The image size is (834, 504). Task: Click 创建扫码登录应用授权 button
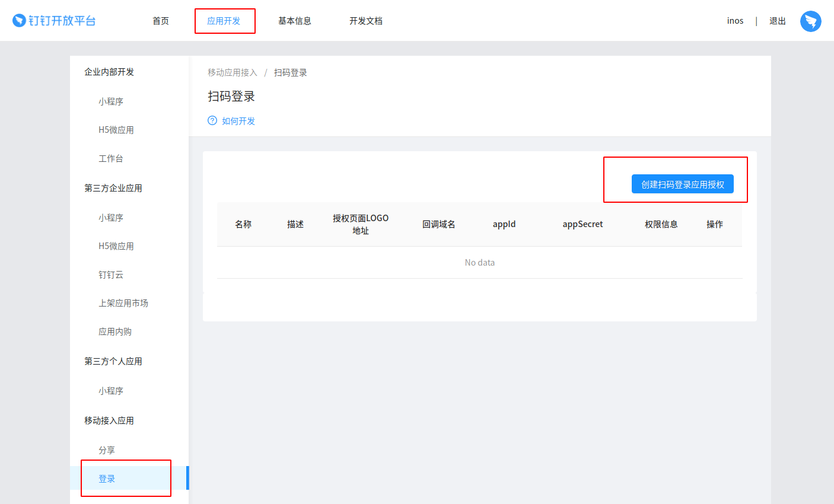[683, 184]
